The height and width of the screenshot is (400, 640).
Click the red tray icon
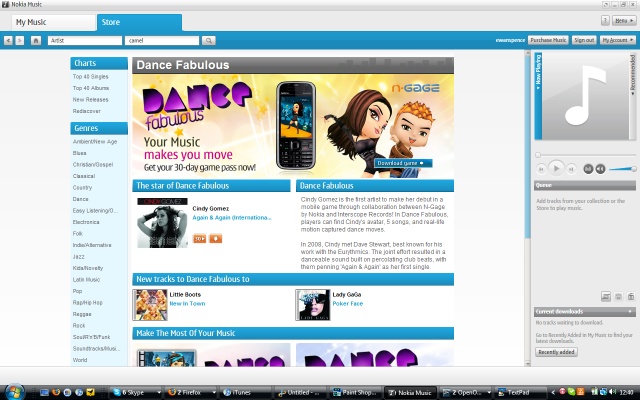pyautogui.click(x=562, y=392)
